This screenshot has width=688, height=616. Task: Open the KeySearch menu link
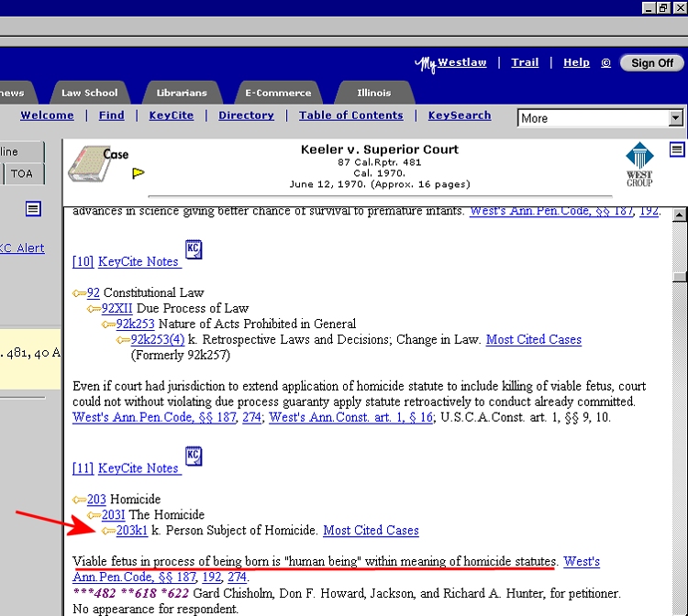pyautogui.click(x=460, y=115)
